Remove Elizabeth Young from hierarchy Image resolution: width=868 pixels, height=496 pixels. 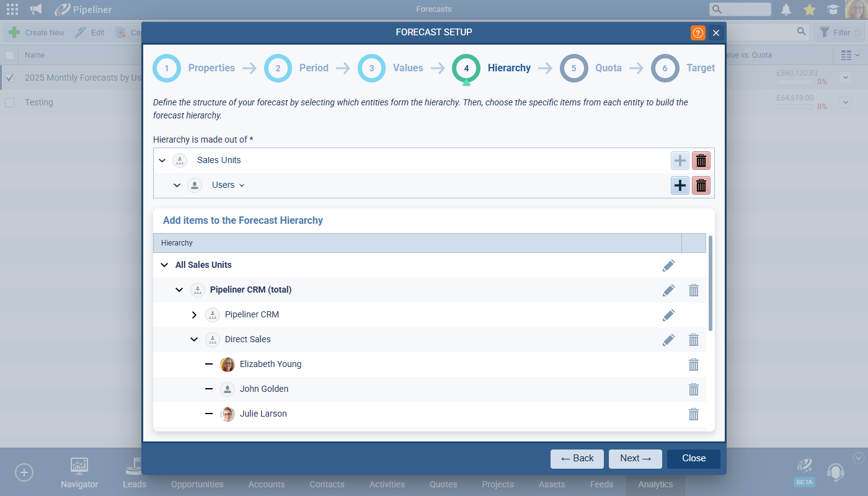pyautogui.click(x=694, y=365)
